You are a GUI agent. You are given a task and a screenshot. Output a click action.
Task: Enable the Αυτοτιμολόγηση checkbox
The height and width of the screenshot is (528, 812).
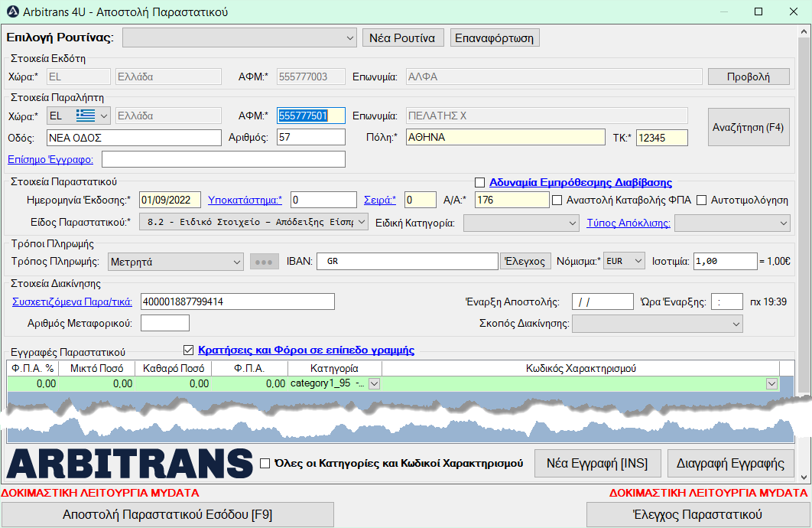pos(702,200)
